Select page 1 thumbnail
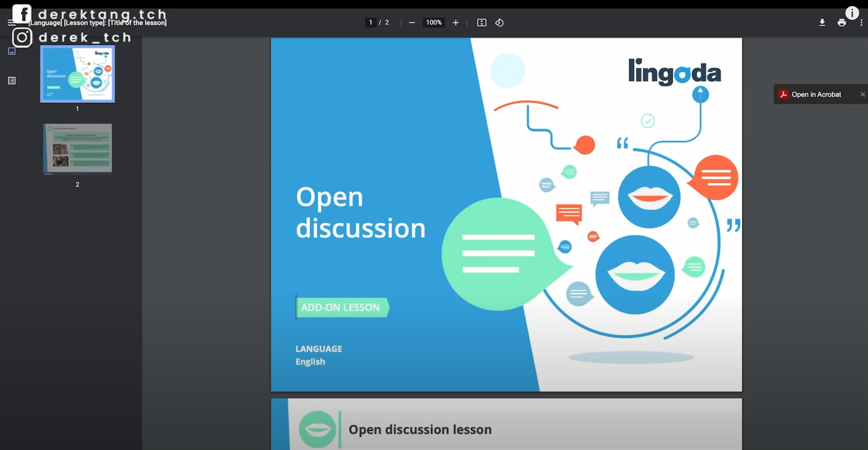The height and width of the screenshot is (450, 868). (x=77, y=74)
